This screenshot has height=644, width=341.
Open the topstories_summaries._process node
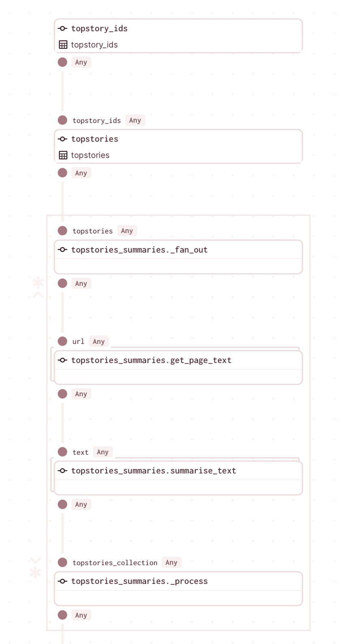click(139, 581)
